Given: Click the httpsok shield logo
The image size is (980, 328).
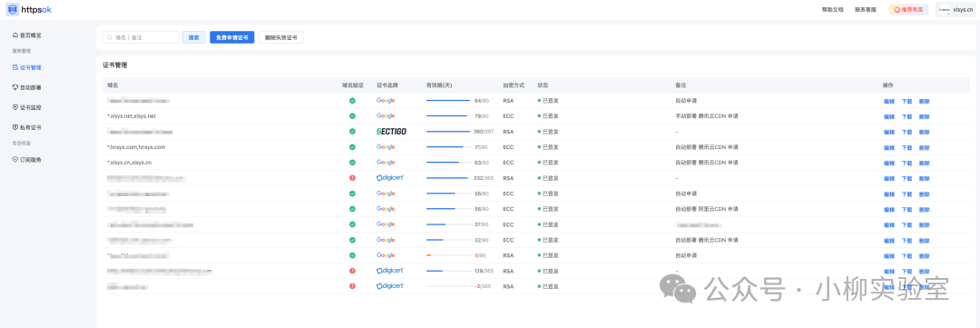Looking at the screenshot, I should 13,9.
